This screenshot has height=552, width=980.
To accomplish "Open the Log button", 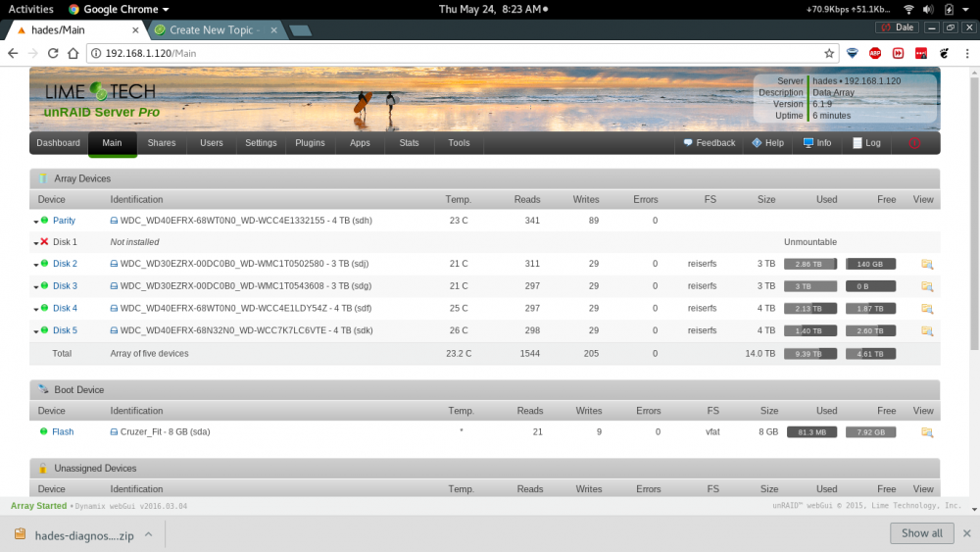I will coord(867,143).
